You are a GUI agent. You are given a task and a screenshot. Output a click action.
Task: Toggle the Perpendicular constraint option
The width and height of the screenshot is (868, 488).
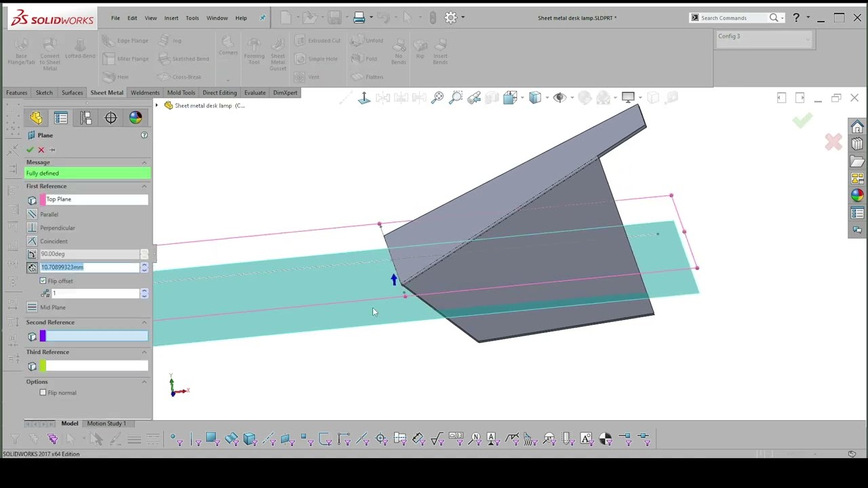(32, 228)
